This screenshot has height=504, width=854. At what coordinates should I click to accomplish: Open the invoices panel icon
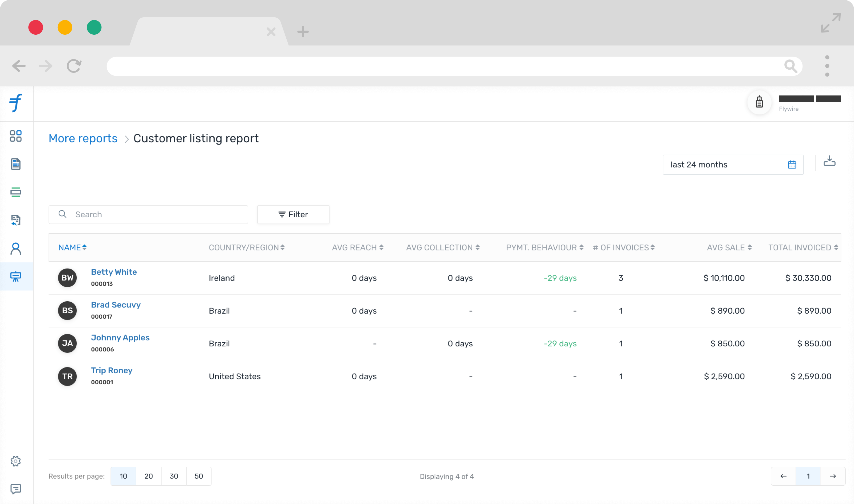tap(16, 164)
